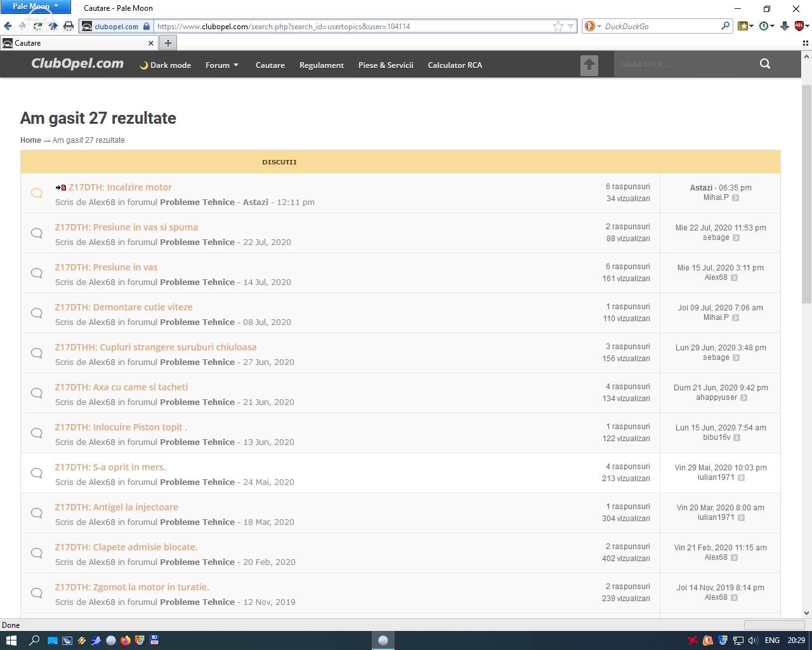Close the Cautare tab
The image size is (812, 650).
pyautogui.click(x=151, y=43)
